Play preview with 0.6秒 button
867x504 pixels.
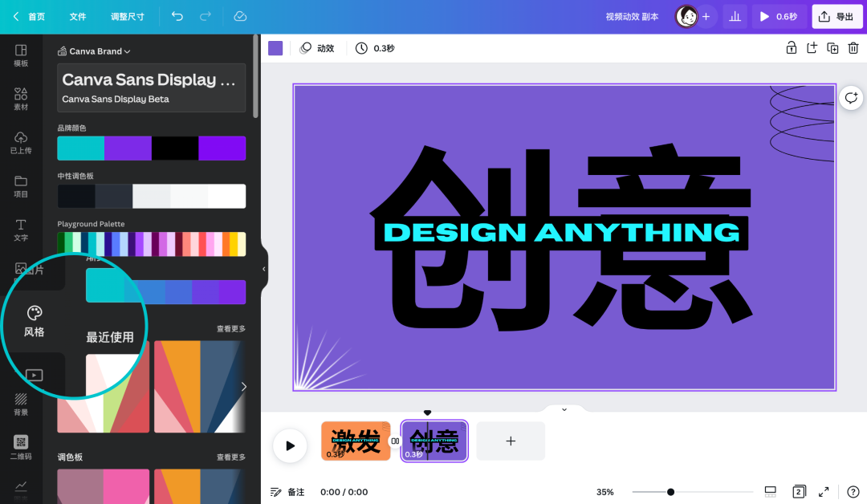779,17
